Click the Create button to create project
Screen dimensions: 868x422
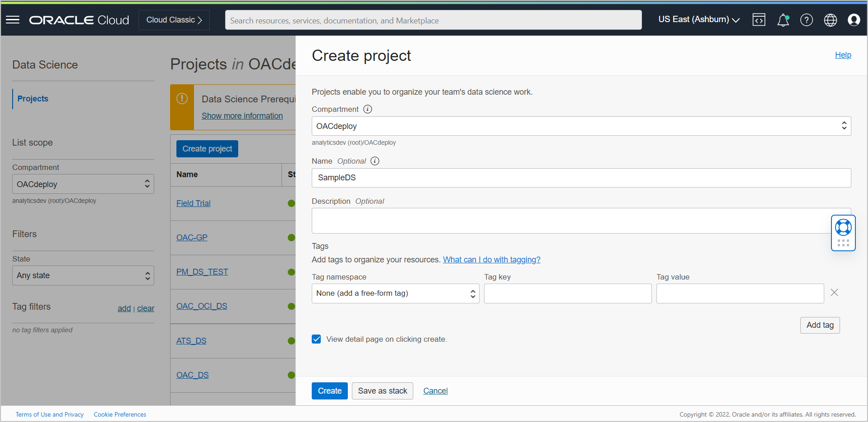click(329, 390)
